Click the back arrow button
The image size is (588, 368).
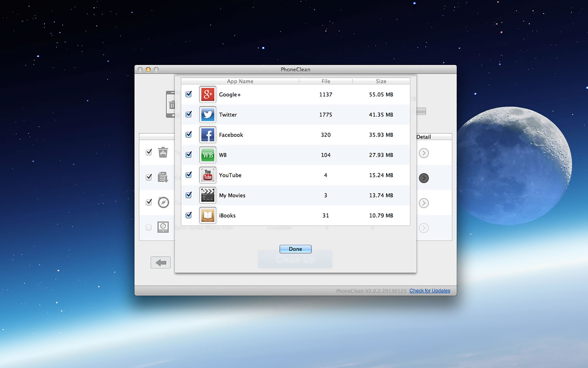point(161,263)
